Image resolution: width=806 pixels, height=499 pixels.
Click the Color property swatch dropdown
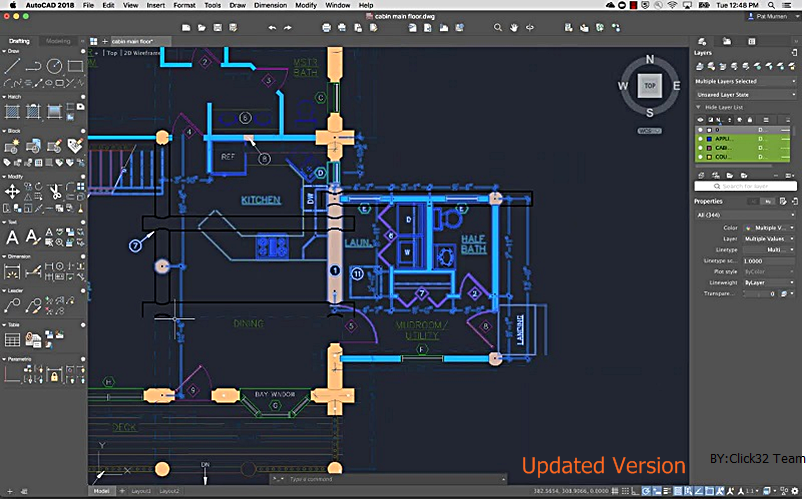pos(777,228)
